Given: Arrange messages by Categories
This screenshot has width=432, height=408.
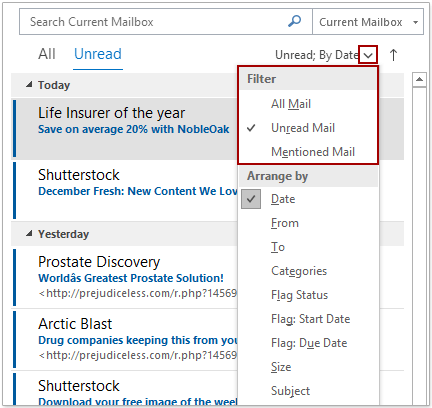Looking at the screenshot, I should click(309, 271).
